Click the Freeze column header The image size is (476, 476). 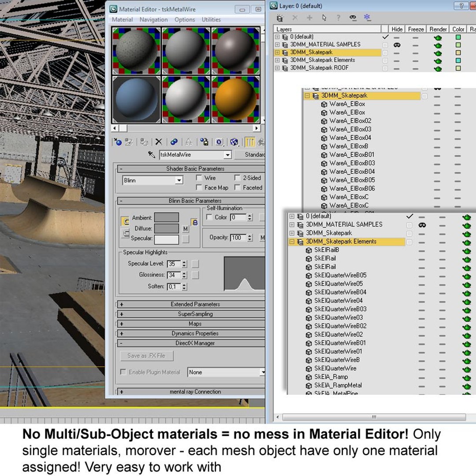(x=416, y=29)
